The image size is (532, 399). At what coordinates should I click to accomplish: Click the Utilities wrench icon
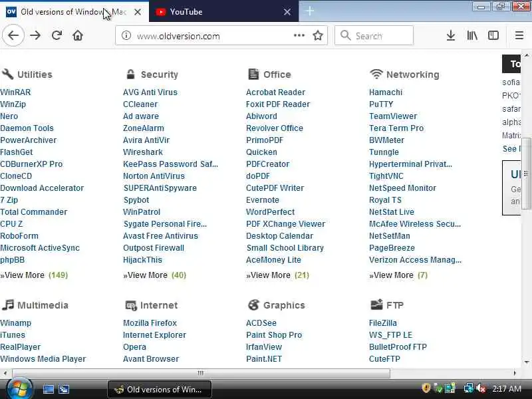tap(7, 74)
